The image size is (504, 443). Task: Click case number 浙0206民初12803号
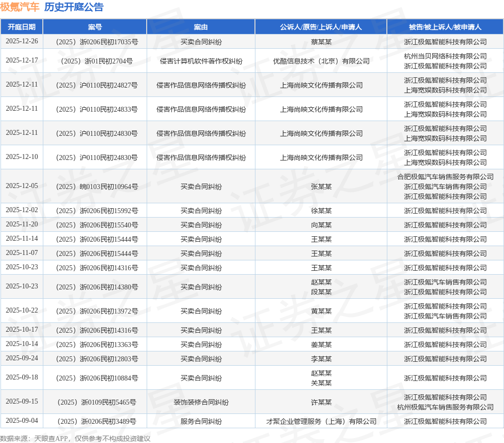(x=97, y=359)
